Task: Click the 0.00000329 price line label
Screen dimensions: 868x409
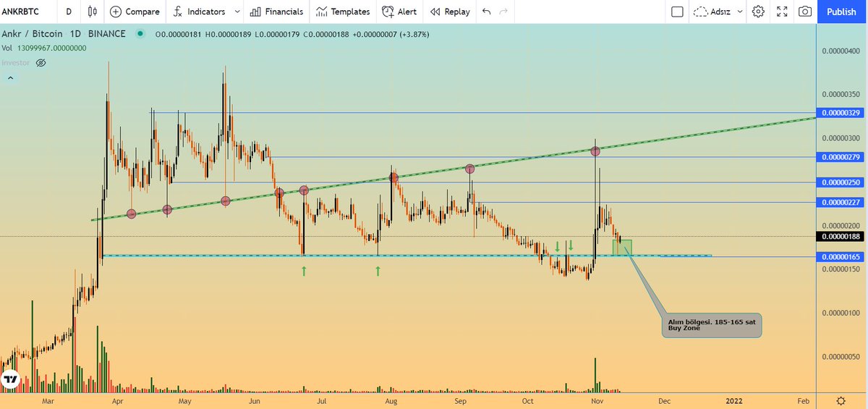Action: tap(841, 113)
